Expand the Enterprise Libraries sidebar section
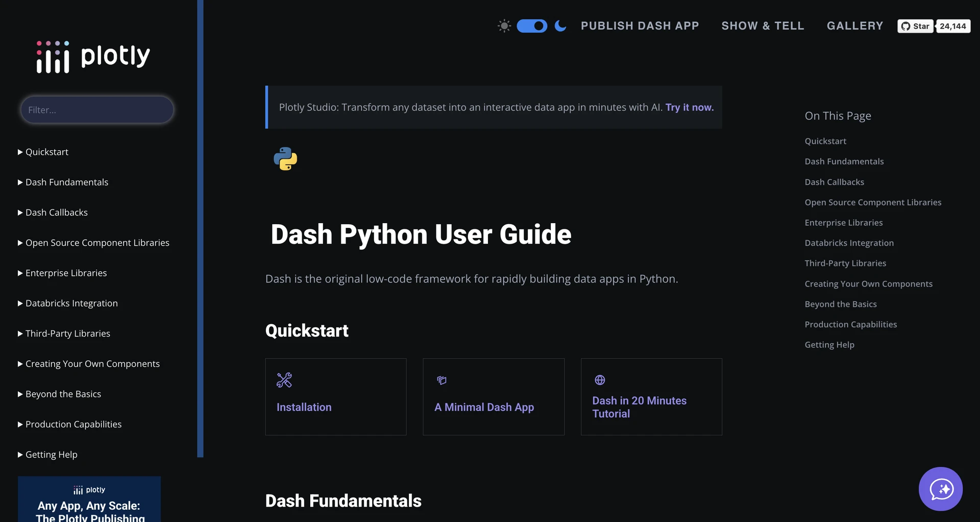Image resolution: width=980 pixels, height=522 pixels. (66, 273)
